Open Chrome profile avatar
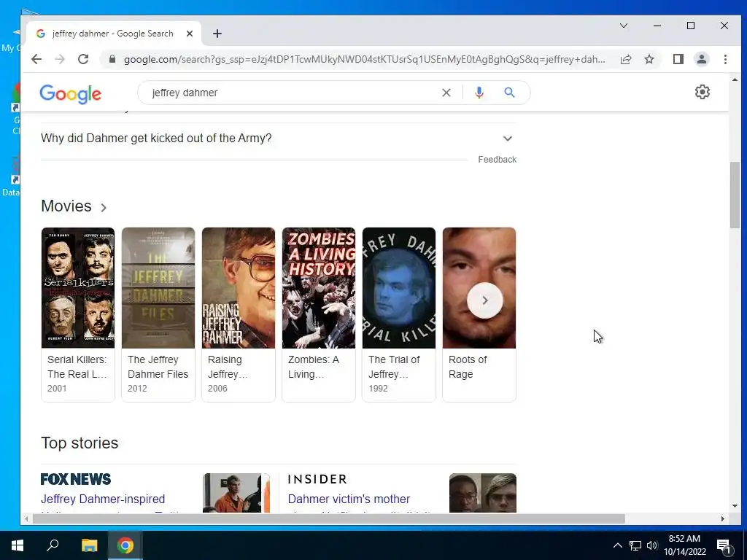747x560 pixels. (702, 59)
